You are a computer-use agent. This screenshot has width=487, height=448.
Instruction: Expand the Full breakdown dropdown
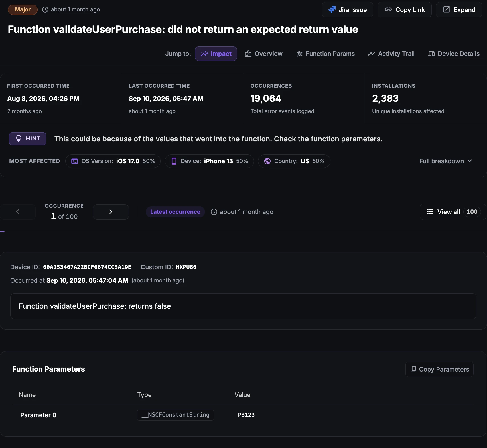(446, 161)
